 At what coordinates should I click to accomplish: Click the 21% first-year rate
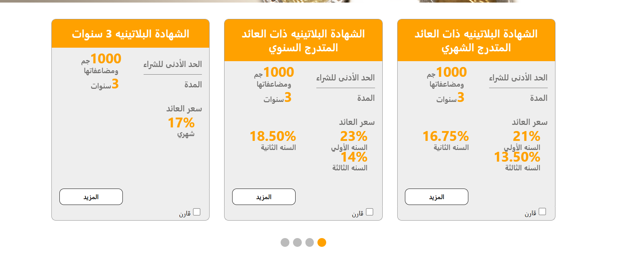click(x=526, y=137)
